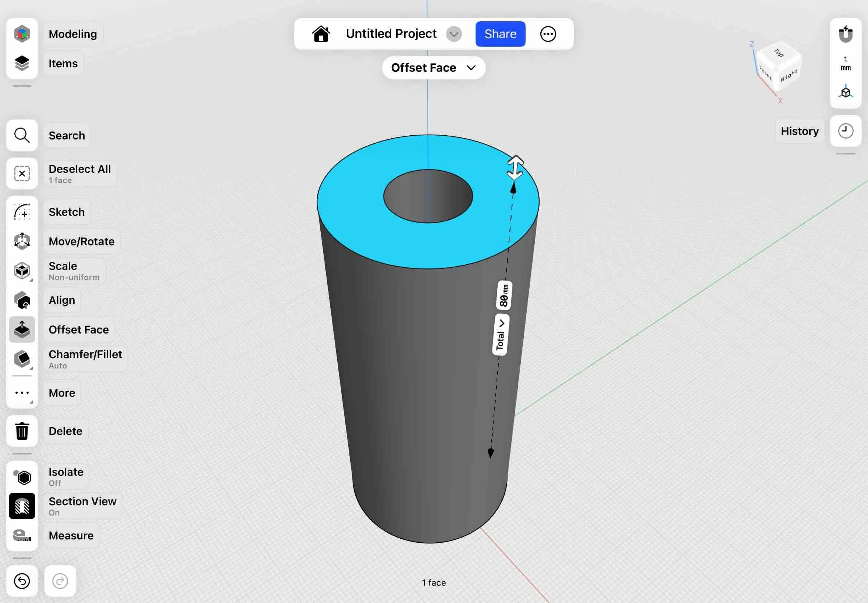This screenshot has height=603, width=868.
Task: Click the 80 mm dimension value field
Action: point(504,296)
